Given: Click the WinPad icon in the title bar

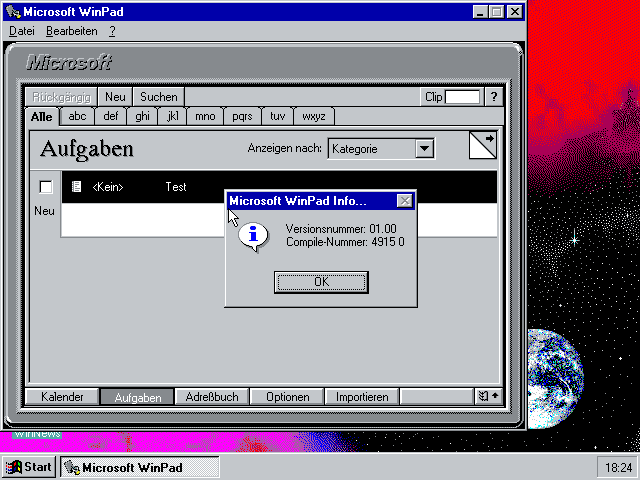Looking at the screenshot, I should (13, 11).
